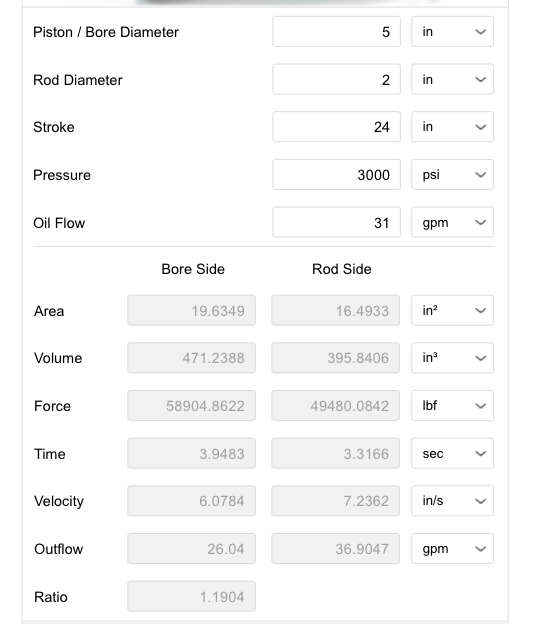Select the Bore Side Force result field
Image resolution: width=547 pixels, height=624 pixels.
191,406
